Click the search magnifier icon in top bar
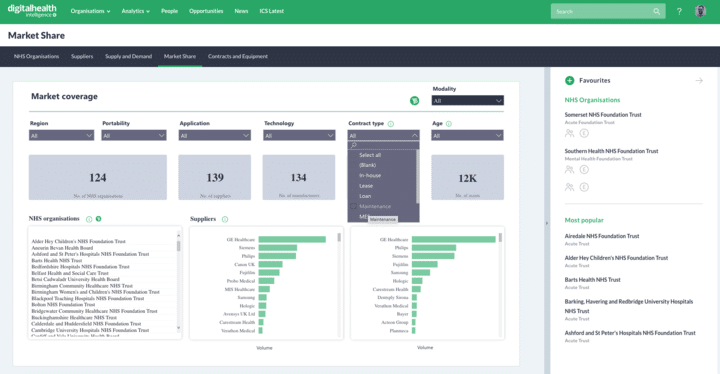This screenshot has height=374, width=720. [657, 11]
